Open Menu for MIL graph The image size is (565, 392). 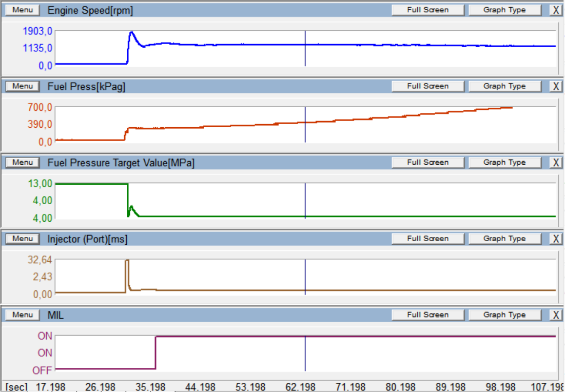23,315
